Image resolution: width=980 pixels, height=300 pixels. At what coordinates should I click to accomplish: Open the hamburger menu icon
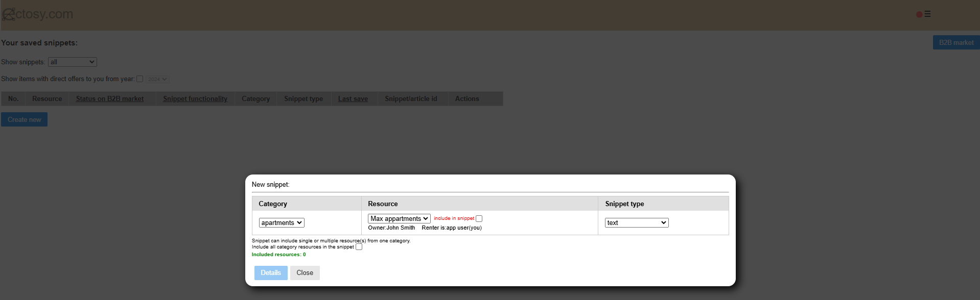(x=927, y=14)
